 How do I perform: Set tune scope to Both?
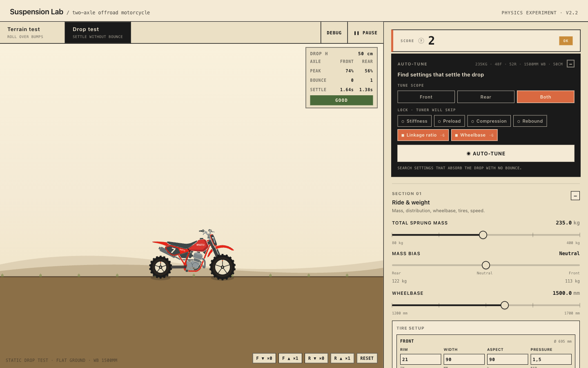[x=546, y=97]
